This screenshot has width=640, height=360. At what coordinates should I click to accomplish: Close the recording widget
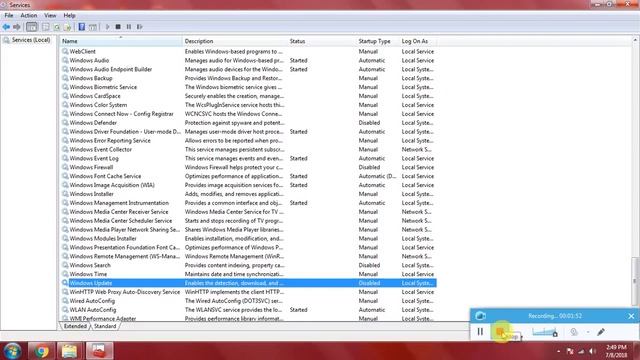point(631,316)
